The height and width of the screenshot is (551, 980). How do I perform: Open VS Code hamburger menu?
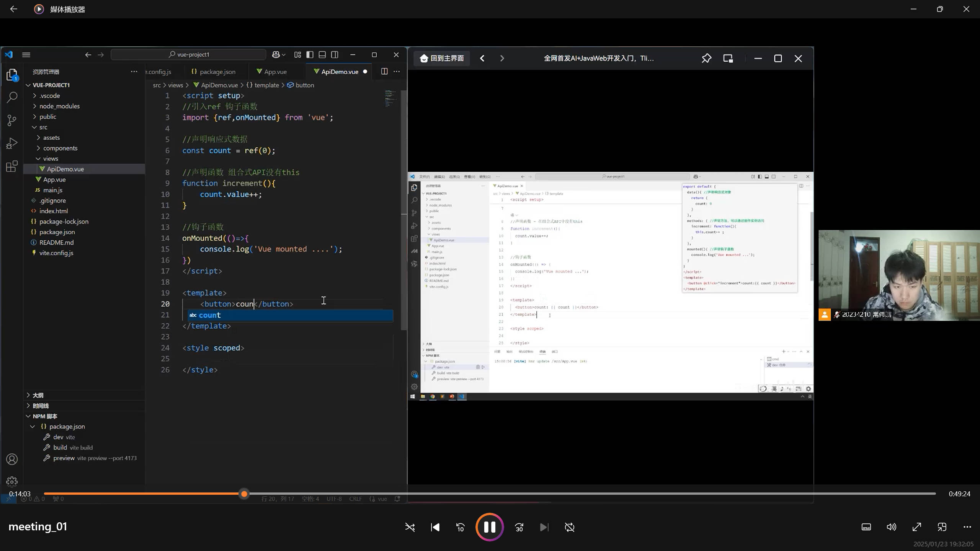[x=26, y=55]
